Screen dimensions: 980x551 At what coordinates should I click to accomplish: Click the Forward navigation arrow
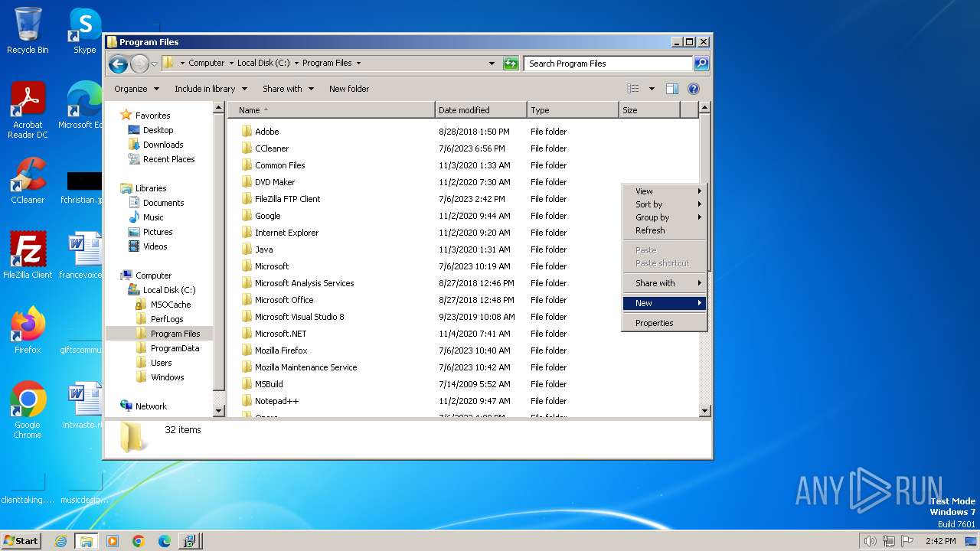pos(139,64)
